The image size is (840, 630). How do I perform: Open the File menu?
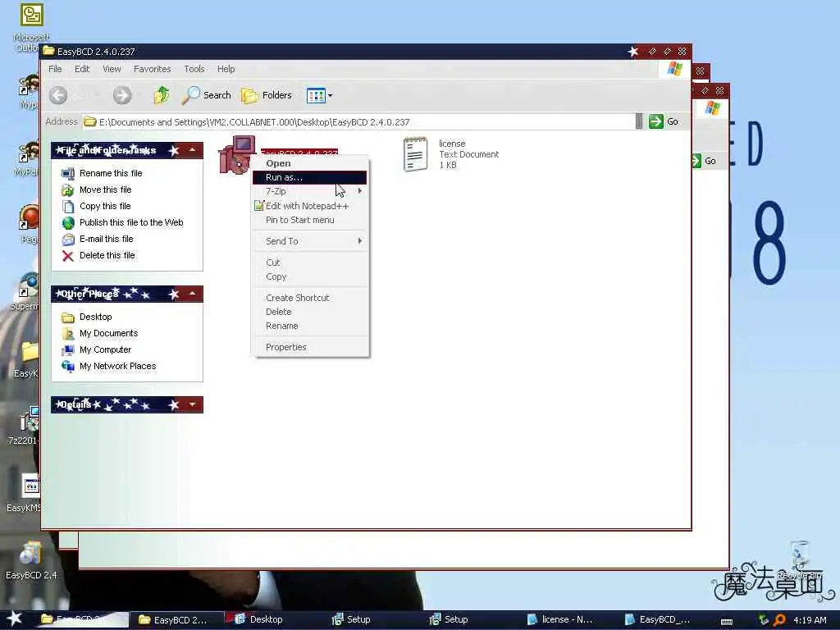tap(55, 69)
